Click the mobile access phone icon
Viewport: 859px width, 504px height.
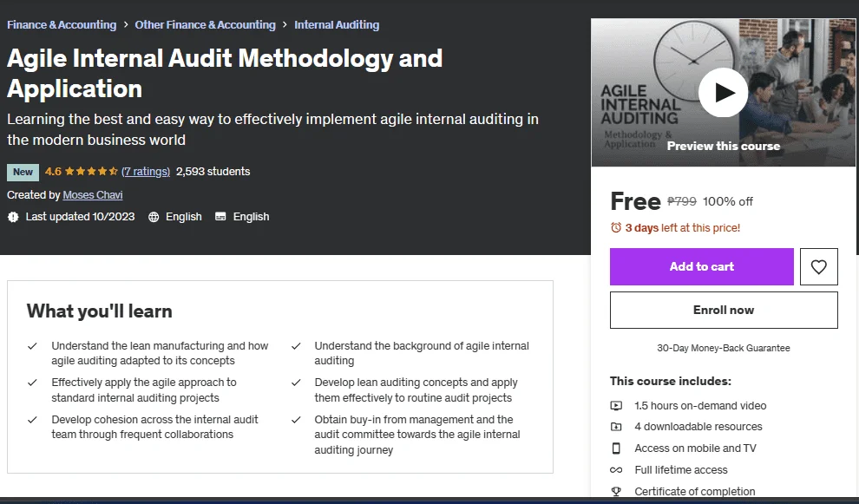coord(616,448)
